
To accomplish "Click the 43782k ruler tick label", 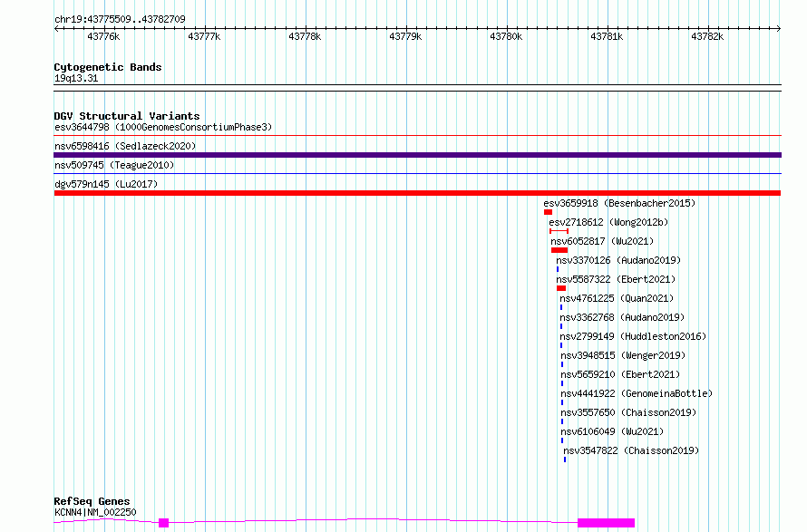I will tap(707, 36).
